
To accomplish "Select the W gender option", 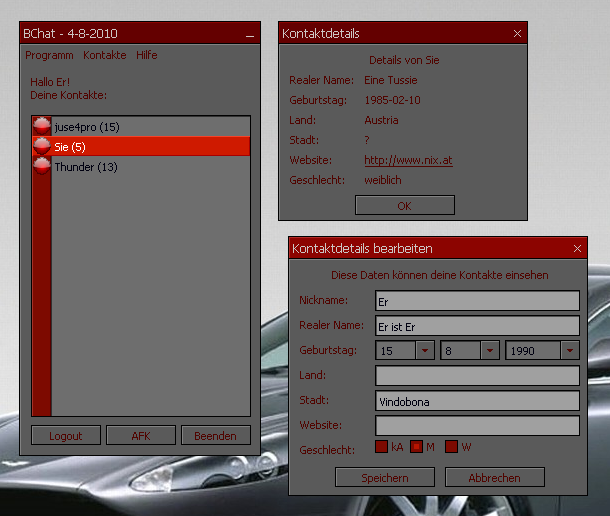I will coord(451,447).
